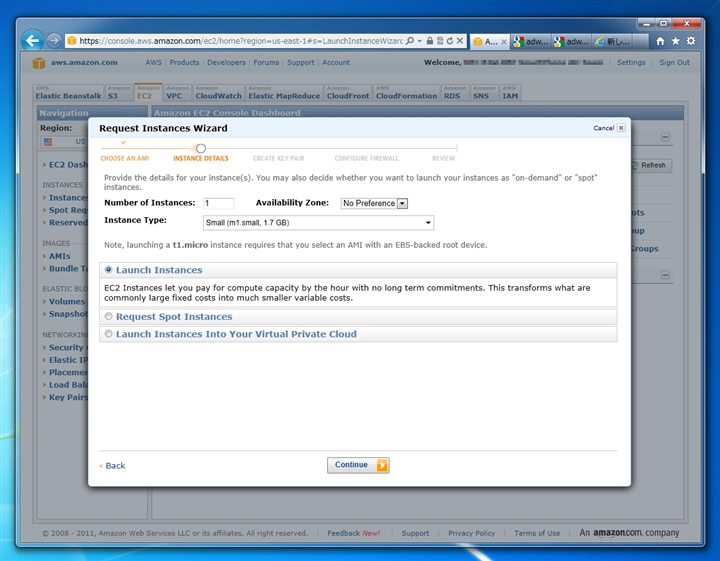Click the refresh icon in address bar

(x=450, y=41)
